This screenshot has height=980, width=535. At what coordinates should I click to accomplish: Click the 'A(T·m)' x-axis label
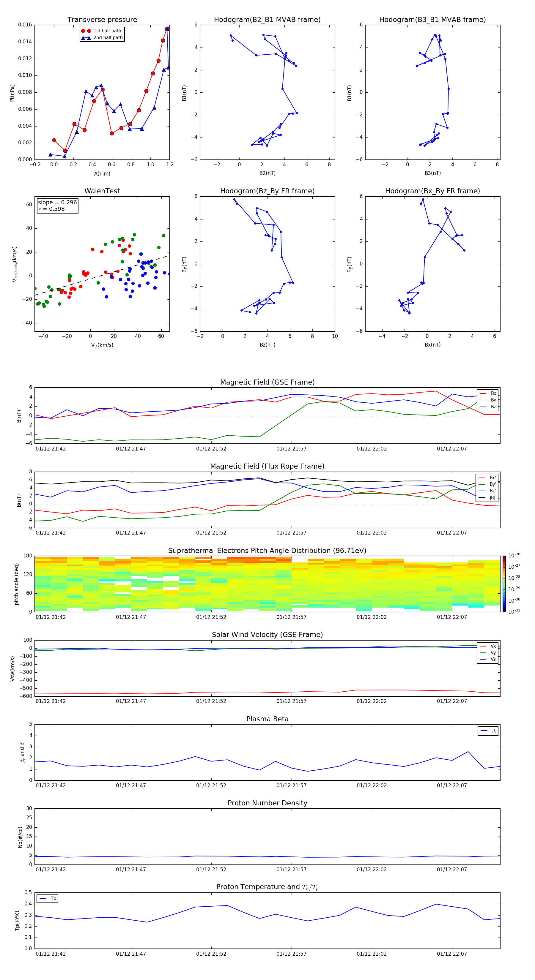[x=102, y=173]
